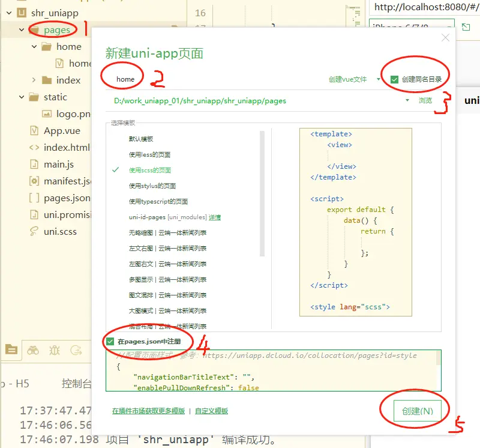Expand the index folder chevron
The height and width of the screenshot is (448, 480).
pos(34,80)
